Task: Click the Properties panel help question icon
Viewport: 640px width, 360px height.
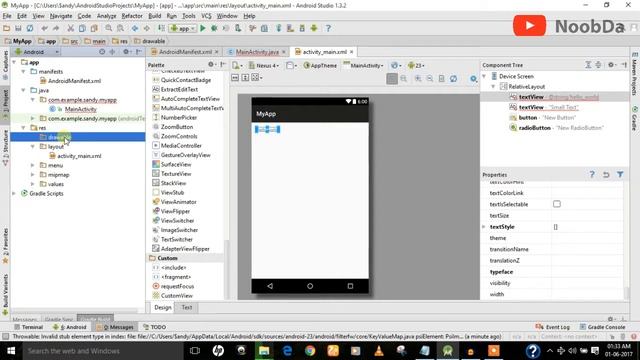Action: coord(592,175)
